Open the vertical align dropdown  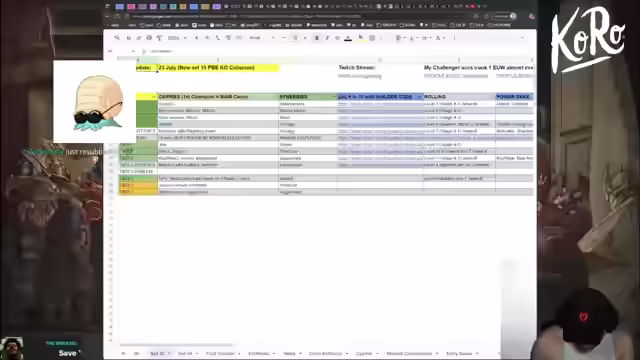(x=413, y=38)
